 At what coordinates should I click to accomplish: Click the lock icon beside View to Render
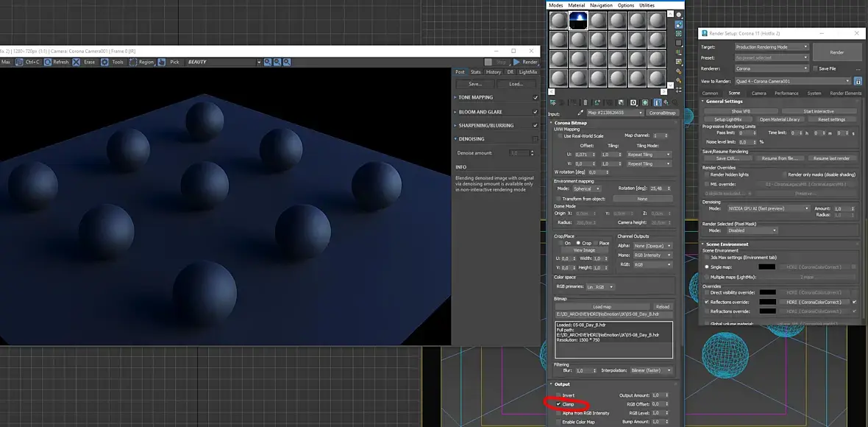point(858,81)
